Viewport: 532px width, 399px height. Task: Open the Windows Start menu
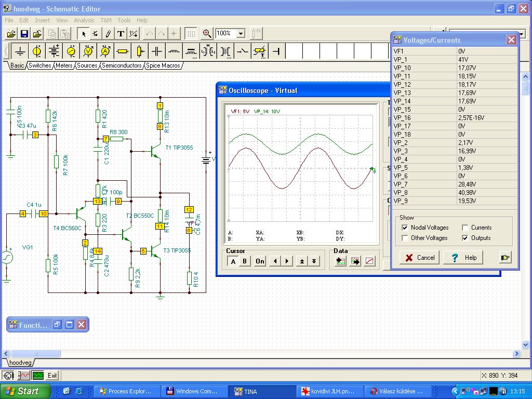click(x=25, y=391)
